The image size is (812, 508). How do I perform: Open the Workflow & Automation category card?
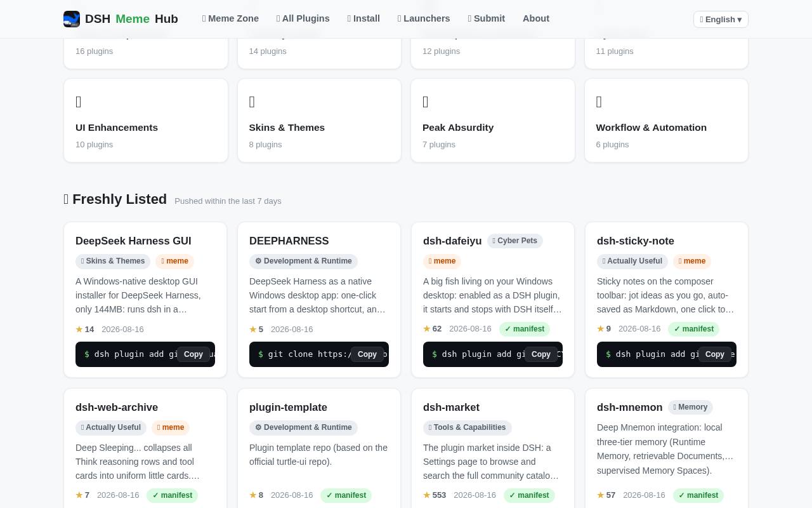point(666,121)
